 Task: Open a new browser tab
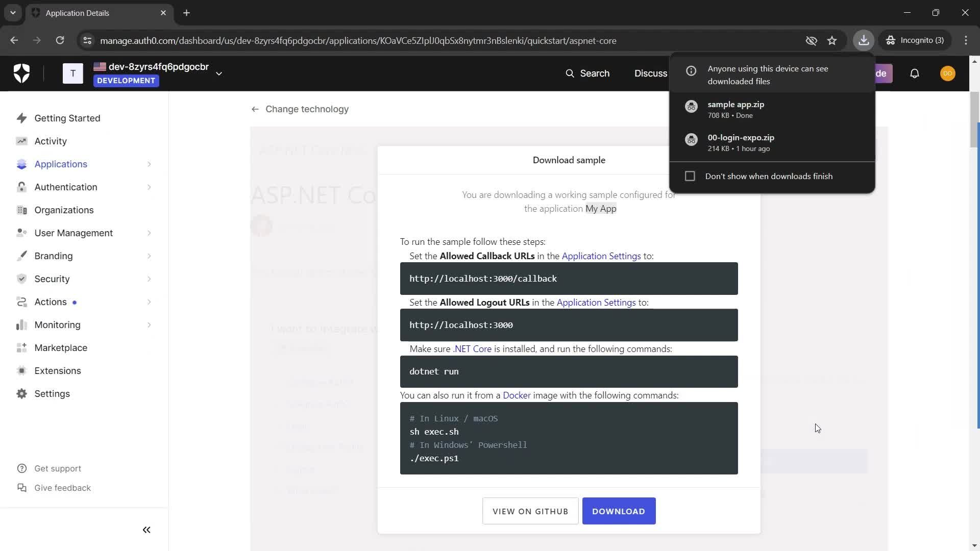[187, 13]
